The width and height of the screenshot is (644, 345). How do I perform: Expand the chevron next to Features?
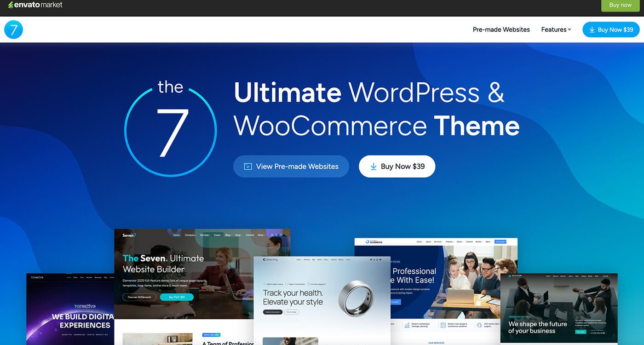point(569,29)
